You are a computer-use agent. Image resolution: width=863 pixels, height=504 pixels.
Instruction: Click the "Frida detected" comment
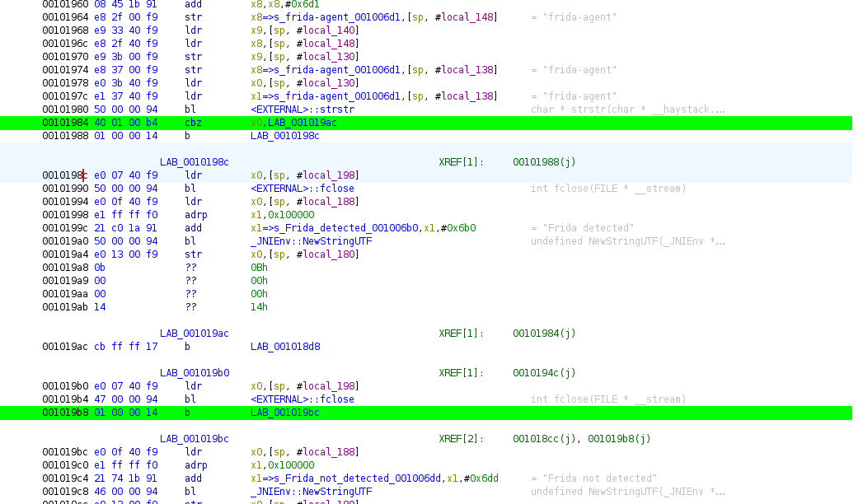(x=582, y=228)
